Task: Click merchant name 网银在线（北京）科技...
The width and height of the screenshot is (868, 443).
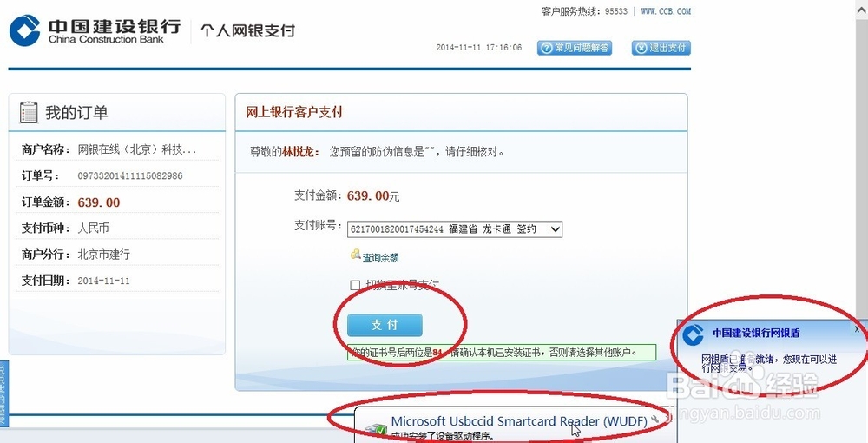Action: [137, 149]
